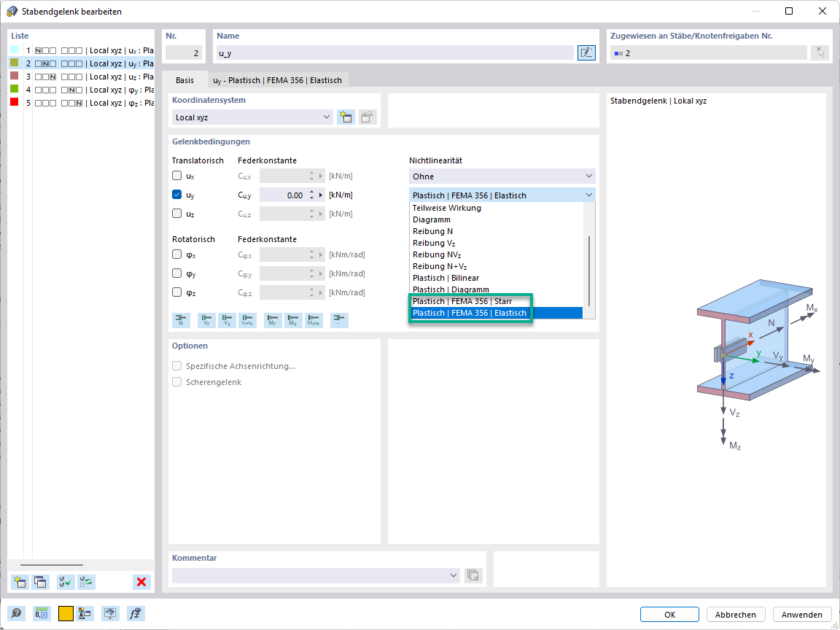Viewport: 840px width, 630px height.
Task: Choose Teilweise Wirkung from the list
Action: [x=496, y=208]
